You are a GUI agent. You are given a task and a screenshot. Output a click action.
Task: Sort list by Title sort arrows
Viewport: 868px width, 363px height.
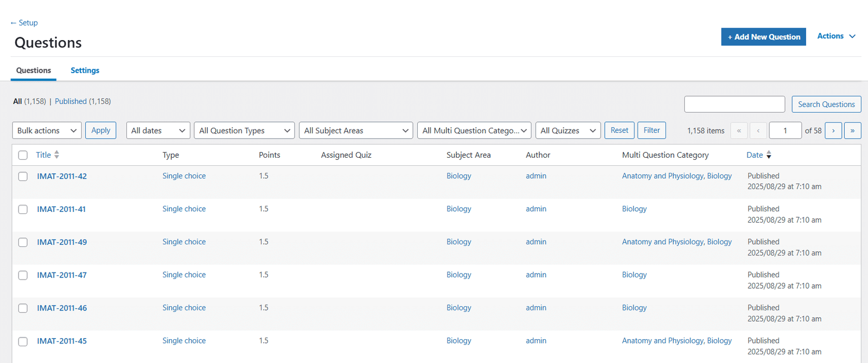(56, 155)
